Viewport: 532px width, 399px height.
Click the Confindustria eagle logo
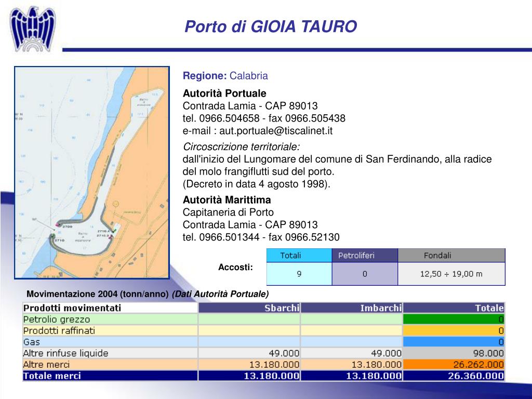(33, 29)
